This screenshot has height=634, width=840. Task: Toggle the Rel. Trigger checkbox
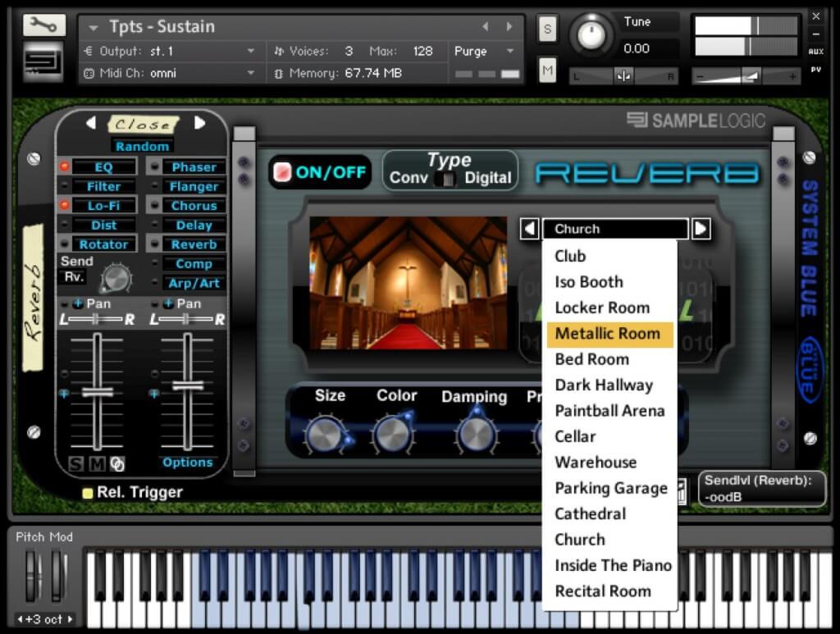pyautogui.click(x=87, y=493)
